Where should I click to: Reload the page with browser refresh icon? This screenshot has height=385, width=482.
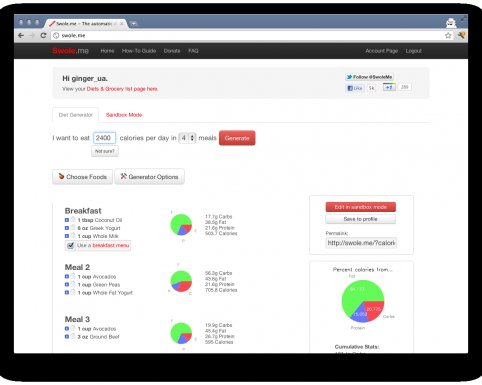coord(43,35)
